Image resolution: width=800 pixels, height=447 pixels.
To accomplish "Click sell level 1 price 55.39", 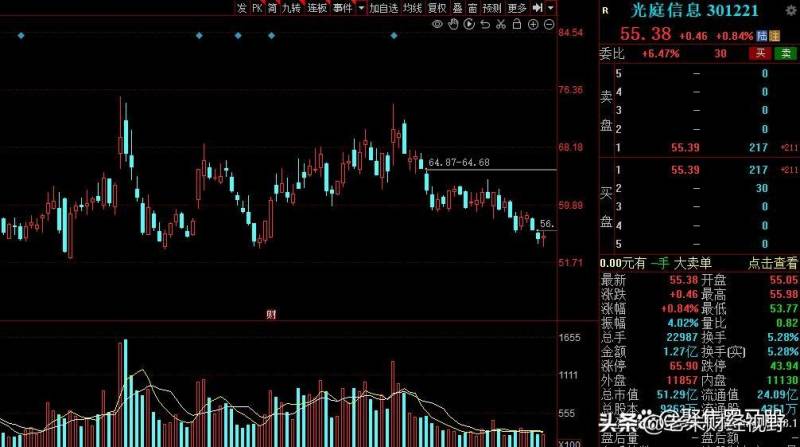I will point(685,147).
